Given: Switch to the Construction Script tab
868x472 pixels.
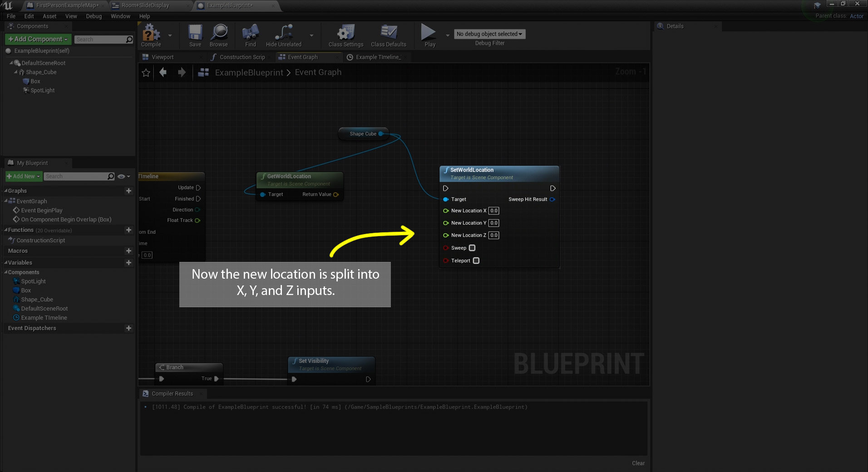Looking at the screenshot, I should pos(242,57).
